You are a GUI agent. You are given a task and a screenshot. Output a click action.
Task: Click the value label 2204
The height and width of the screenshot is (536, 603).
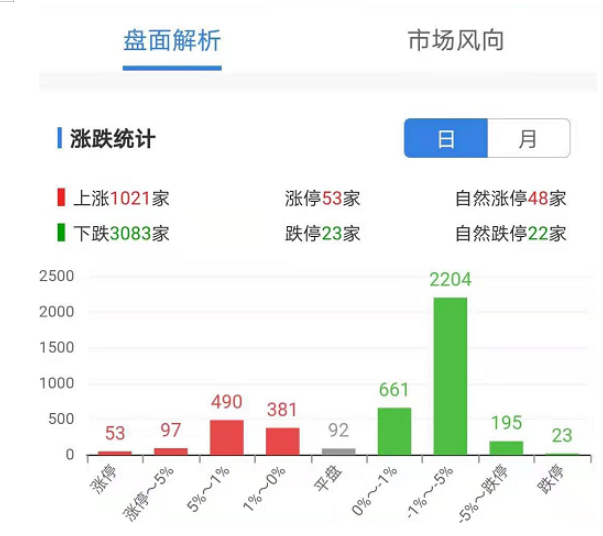pyautogui.click(x=450, y=280)
